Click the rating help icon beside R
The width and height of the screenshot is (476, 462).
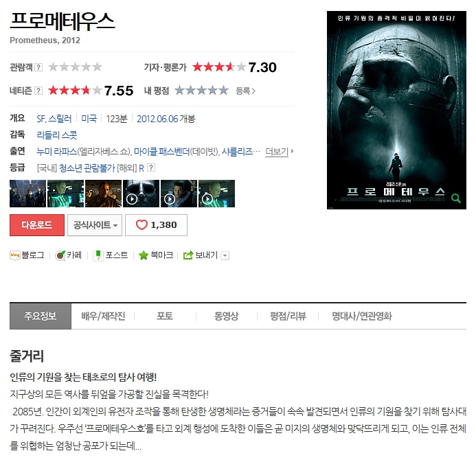click(151, 168)
